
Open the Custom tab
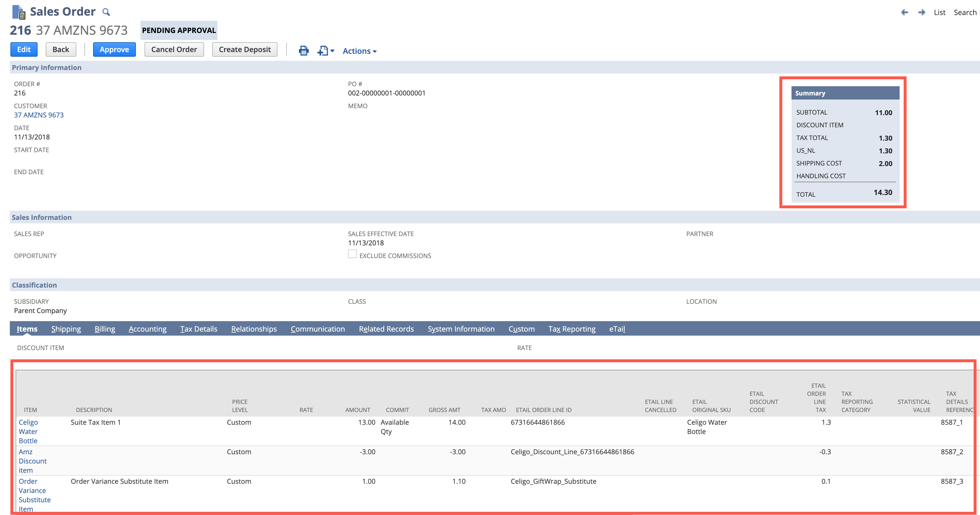click(x=522, y=329)
